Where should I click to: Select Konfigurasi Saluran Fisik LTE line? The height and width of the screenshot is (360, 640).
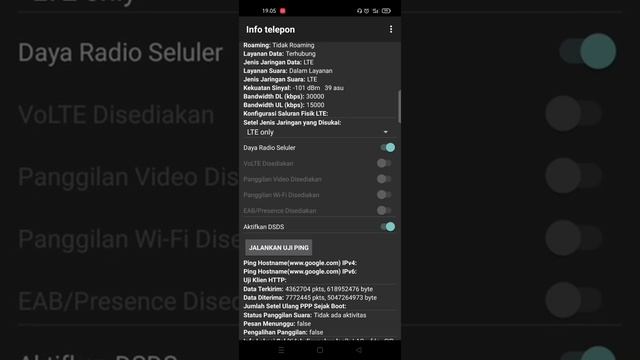click(286, 113)
